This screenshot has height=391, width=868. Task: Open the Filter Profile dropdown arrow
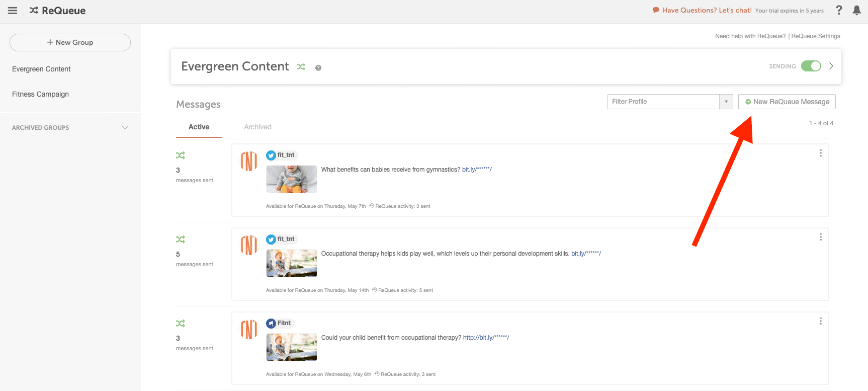pos(726,102)
